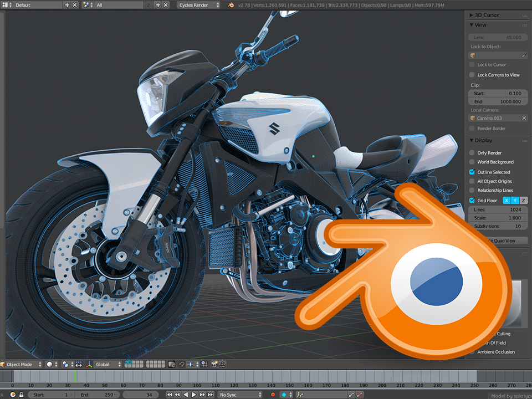Enable World Background checkbox
The height and width of the screenshot is (399, 532).
coord(472,162)
